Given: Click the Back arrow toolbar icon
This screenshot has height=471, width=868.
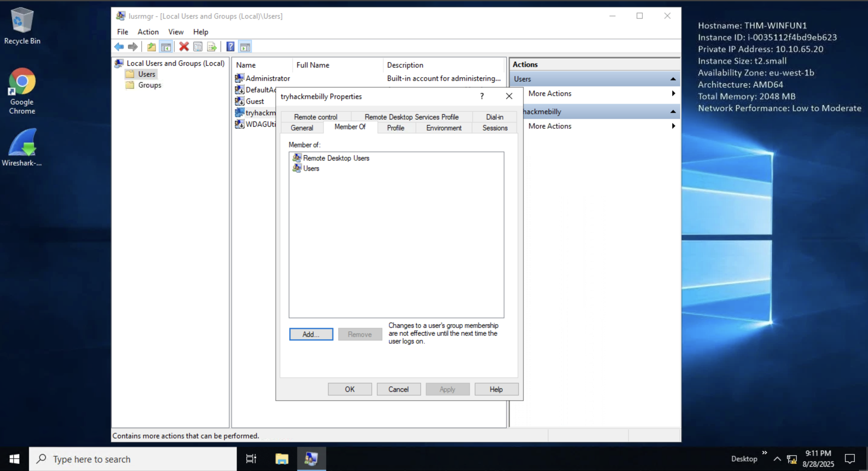Looking at the screenshot, I should [119, 47].
